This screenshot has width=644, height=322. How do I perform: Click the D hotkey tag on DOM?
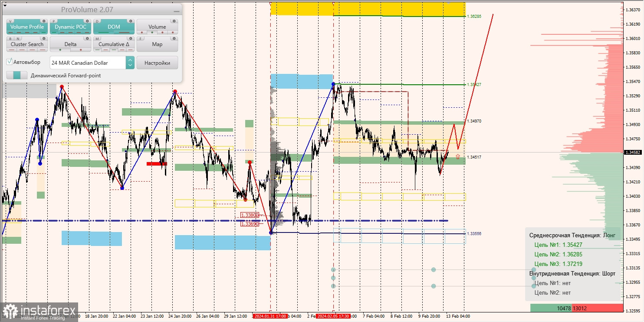[97, 21]
